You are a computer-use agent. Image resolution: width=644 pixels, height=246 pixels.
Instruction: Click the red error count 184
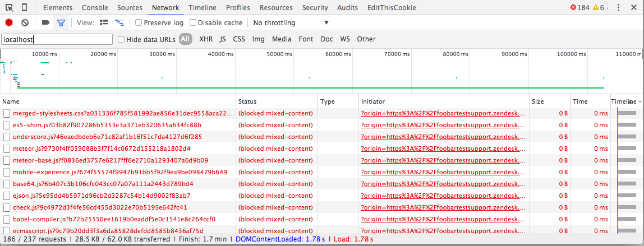tap(580, 7)
